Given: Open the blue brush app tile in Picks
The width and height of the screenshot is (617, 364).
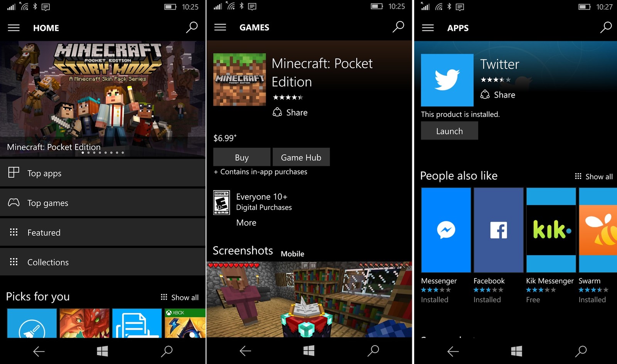Looking at the screenshot, I should (32, 323).
